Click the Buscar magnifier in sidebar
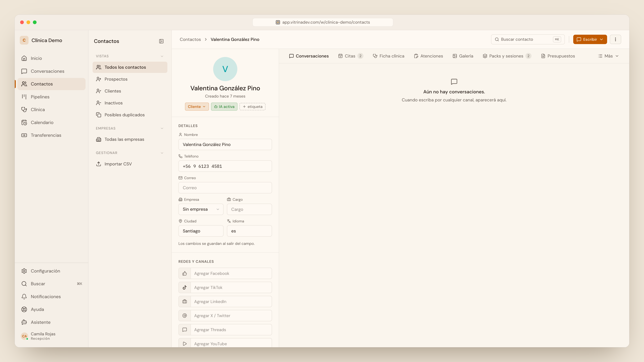The image size is (644, 362). [24, 284]
